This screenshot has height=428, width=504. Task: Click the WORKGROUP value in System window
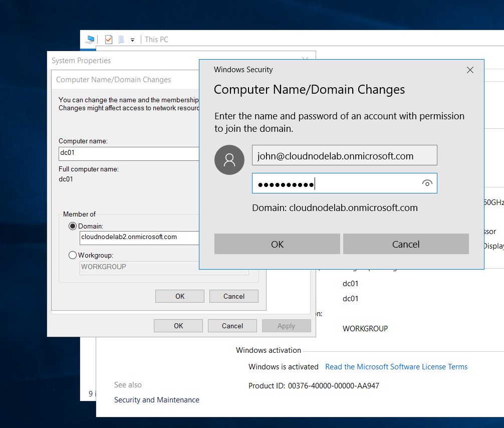tap(365, 329)
